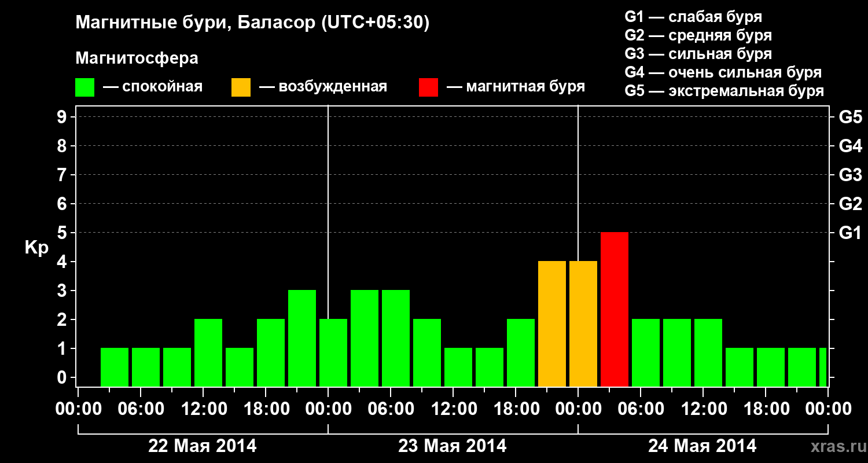The width and height of the screenshot is (868, 463).
Task: Click 'G5 — экстремальная буря' legend line
Action: click(724, 91)
